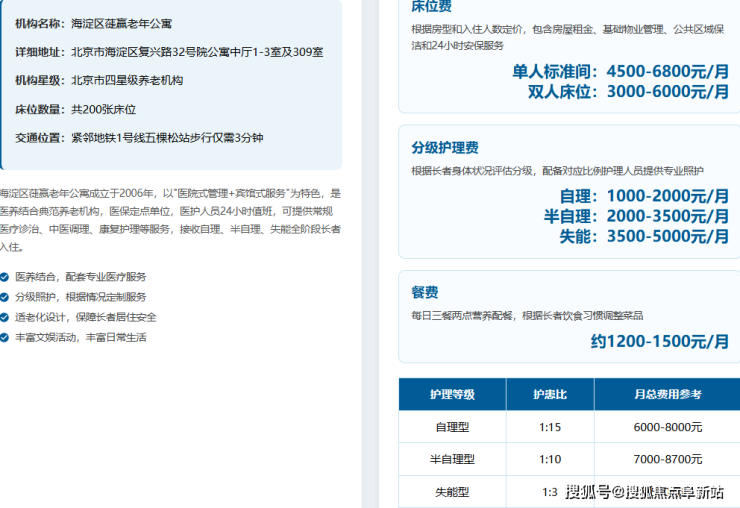
Task: Click the 双人床位 3000-6000元/月 price
Action: pos(629,92)
